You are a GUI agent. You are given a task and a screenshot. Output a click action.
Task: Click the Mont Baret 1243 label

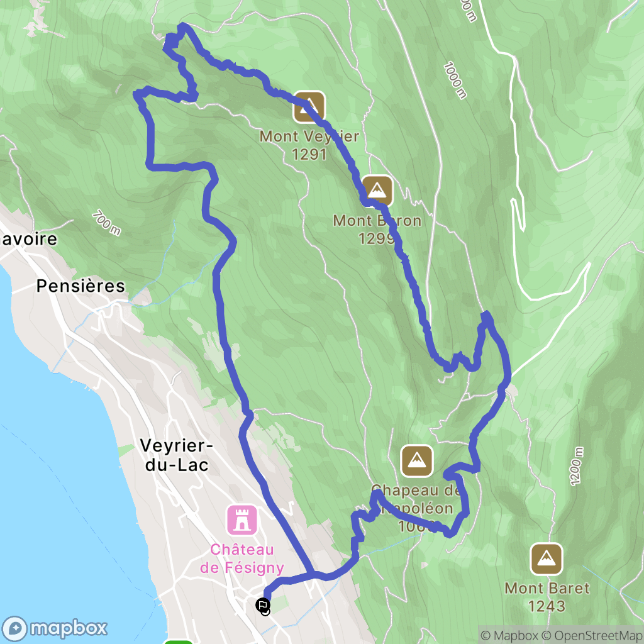coord(547,597)
